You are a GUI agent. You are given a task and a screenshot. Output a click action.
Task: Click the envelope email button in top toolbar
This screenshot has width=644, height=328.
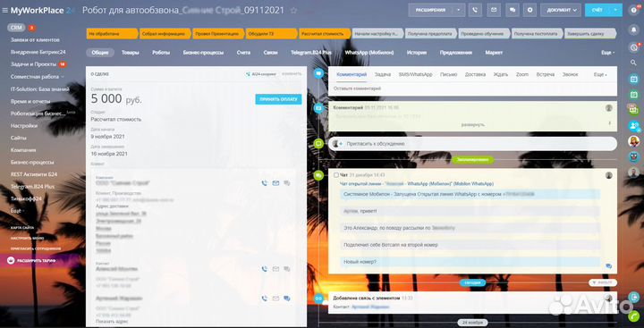coord(494,10)
